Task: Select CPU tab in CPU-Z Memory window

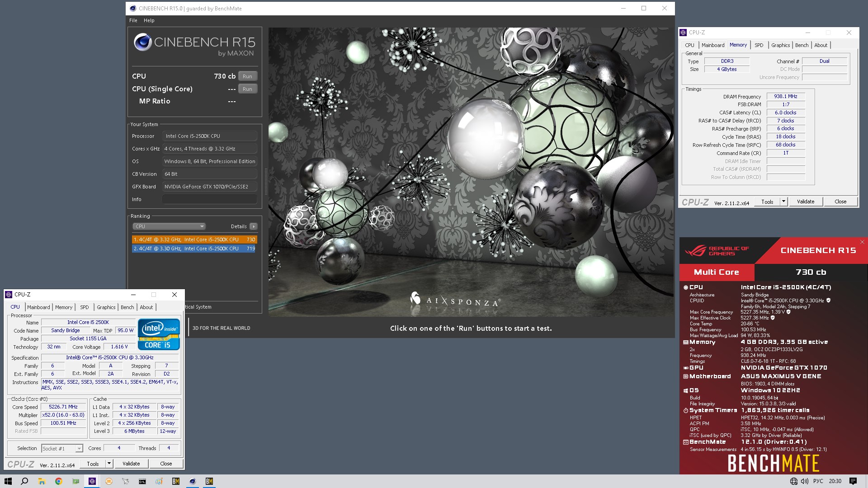Action: pyautogui.click(x=689, y=45)
